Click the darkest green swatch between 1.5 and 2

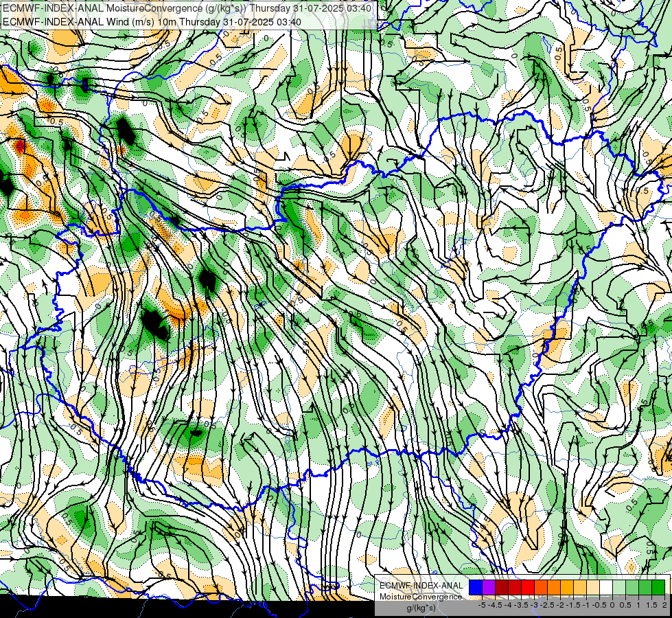pyautogui.click(x=658, y=587)
